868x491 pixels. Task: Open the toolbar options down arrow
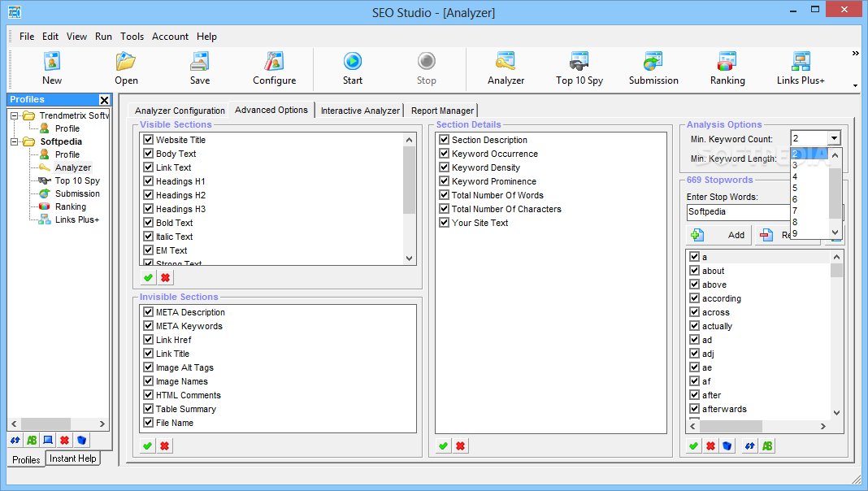click(855, 86)
